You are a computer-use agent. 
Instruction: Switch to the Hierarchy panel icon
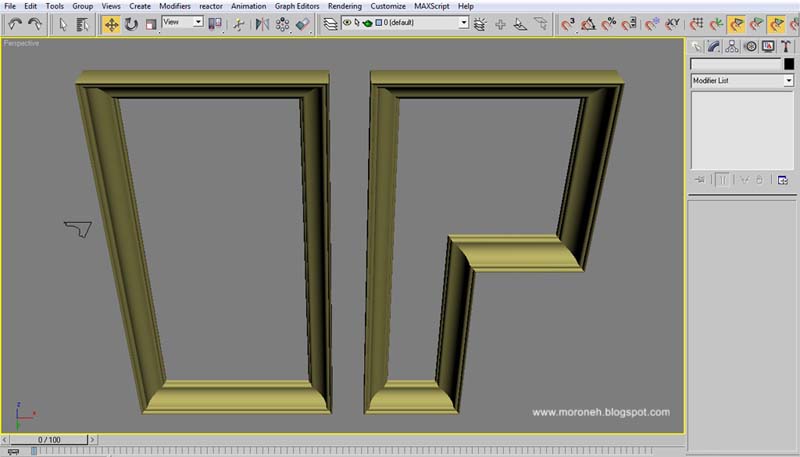(x=732, y=47)
